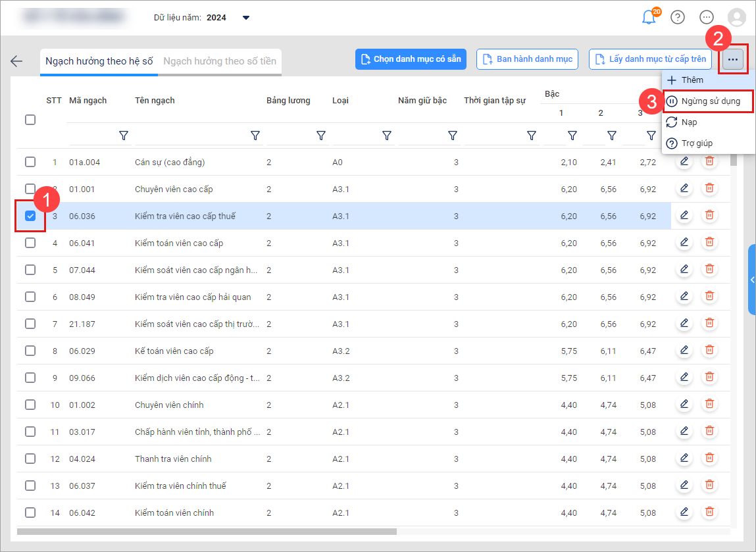Open the user avatar menu

tap(737, 17)
